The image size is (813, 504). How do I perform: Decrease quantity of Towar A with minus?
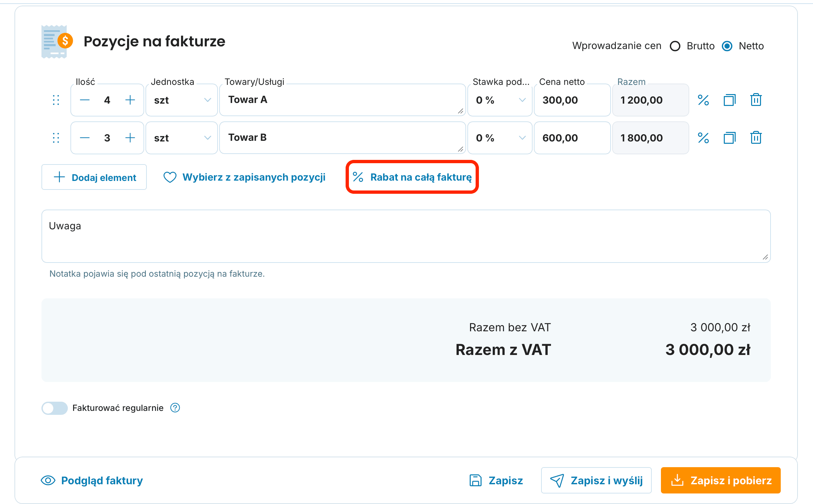pyautogui.click(x=85, y=100)
